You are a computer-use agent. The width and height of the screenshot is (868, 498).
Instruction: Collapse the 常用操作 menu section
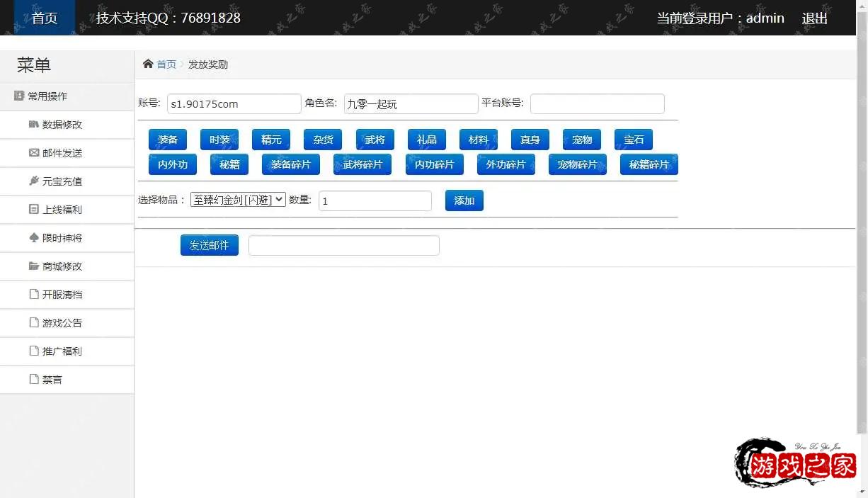[x=47, y=96]
